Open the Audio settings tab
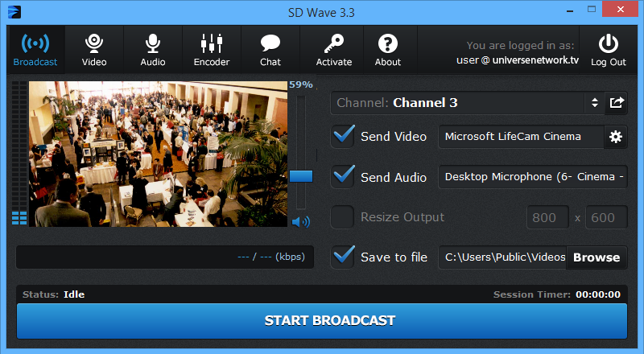Viewport: 644px width, 354px height. click(153, 50)
